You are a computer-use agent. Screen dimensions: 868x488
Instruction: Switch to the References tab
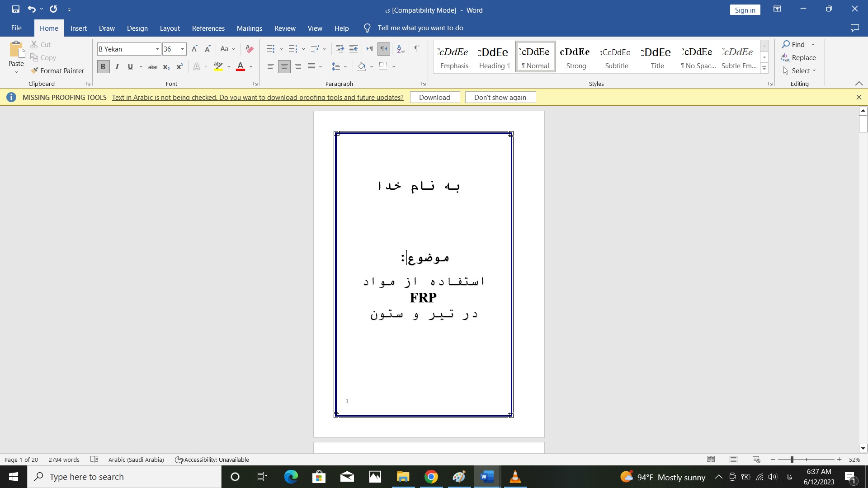[x=208, y=28]
